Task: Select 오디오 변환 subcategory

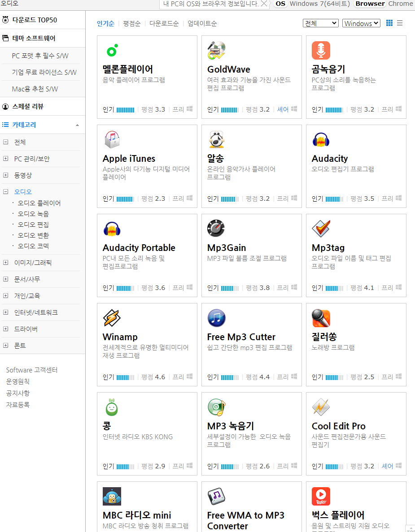Action: (x=33, y=235)
